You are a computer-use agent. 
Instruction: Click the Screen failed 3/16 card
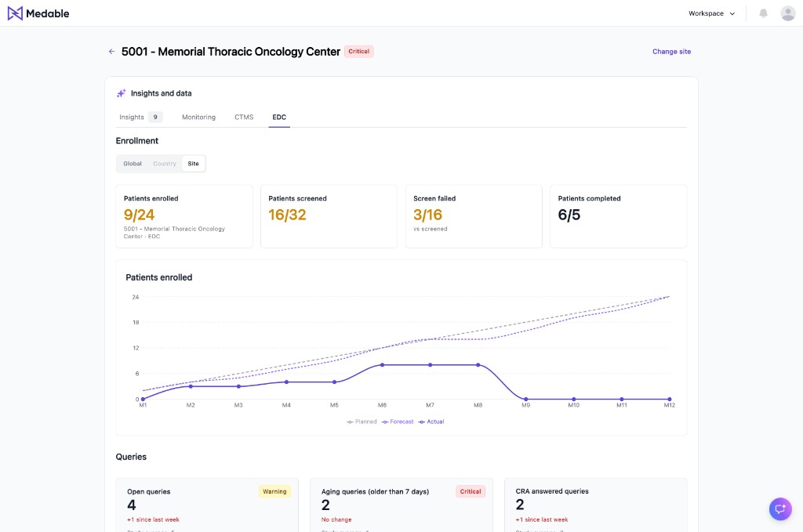[474, 216]
